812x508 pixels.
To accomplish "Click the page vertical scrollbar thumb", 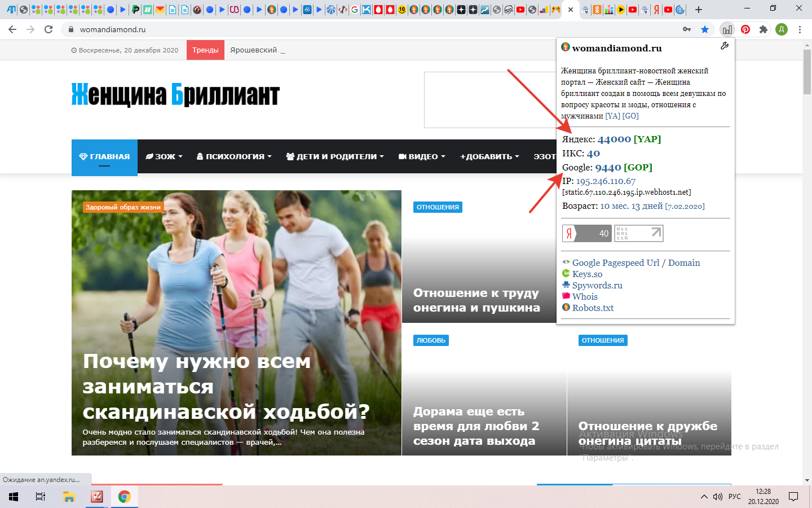I will (x=807, y=72).
